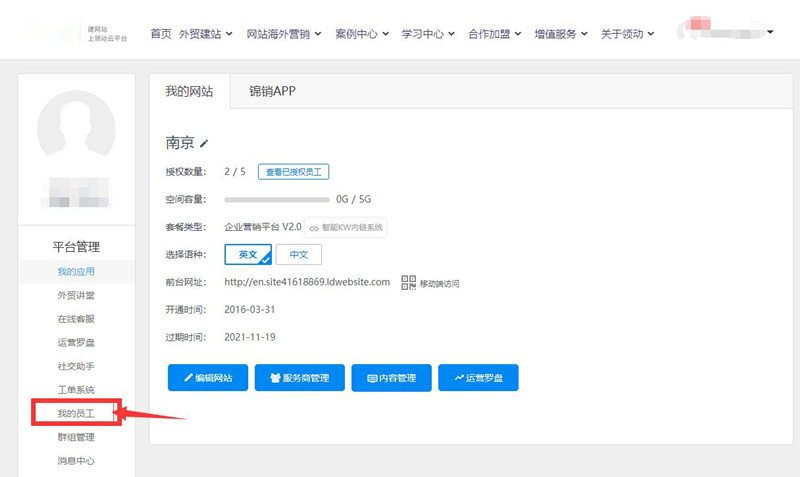Open 我的员工 in the sidebar

coord(76,413)
